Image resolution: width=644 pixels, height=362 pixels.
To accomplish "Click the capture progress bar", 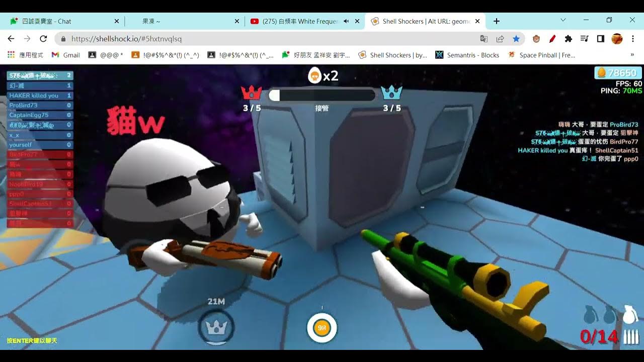I will point(322,95).
